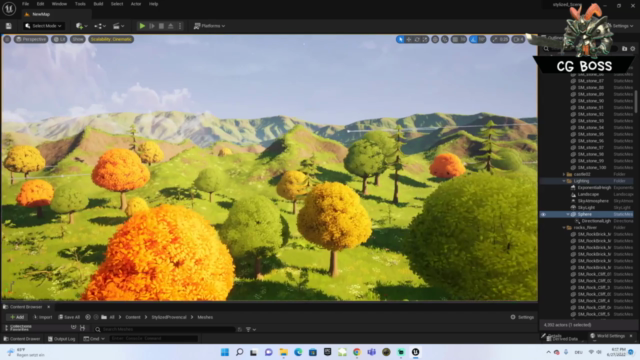Collapse the rocks_River folder
640x360 pixels.
pos(564,228)
